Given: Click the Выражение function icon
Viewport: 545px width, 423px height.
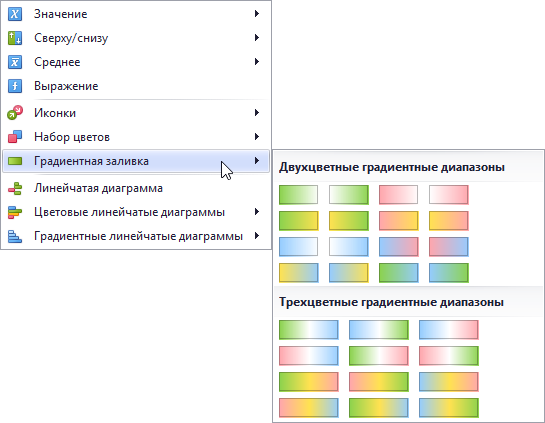Looking at the screenshot, I should pos(15,86).
